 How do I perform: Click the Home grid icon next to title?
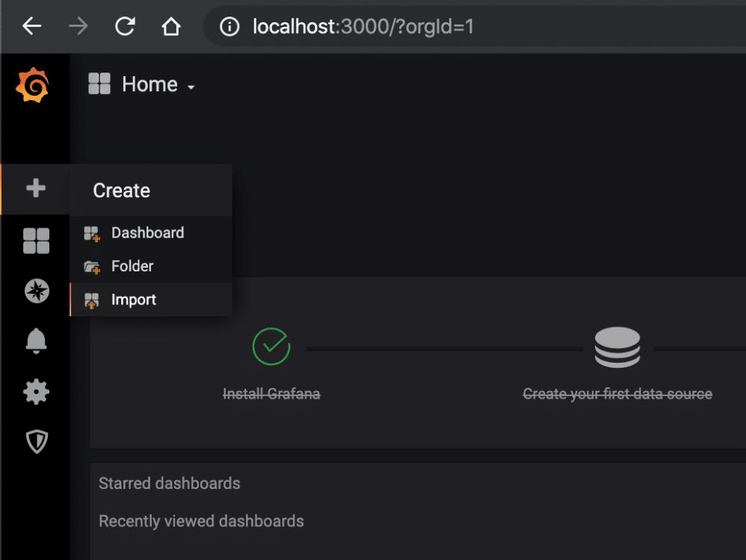[x=98, y=84]
